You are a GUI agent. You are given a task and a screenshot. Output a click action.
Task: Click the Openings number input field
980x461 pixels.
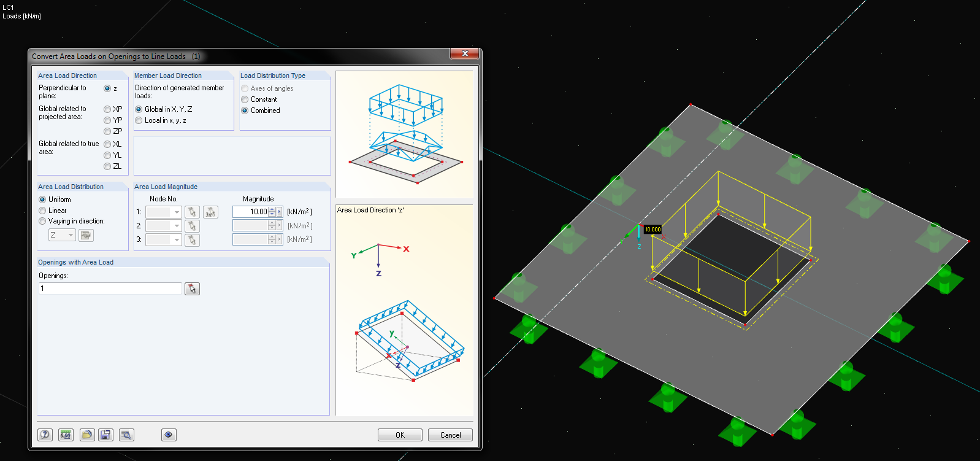point(110,289)
